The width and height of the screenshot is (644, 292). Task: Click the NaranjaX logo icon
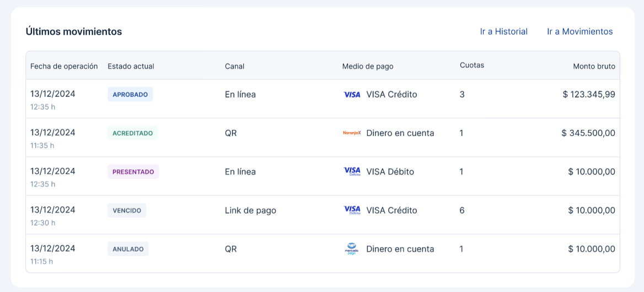352,133
